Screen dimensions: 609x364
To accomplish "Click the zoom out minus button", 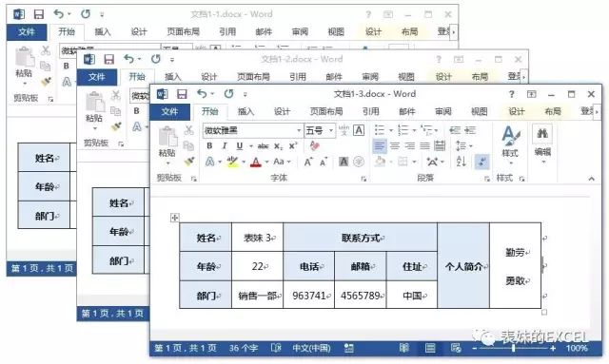I will coord(474,349).
